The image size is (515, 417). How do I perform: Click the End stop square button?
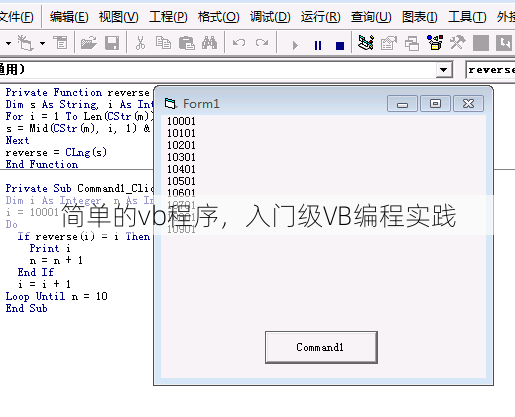340,45
